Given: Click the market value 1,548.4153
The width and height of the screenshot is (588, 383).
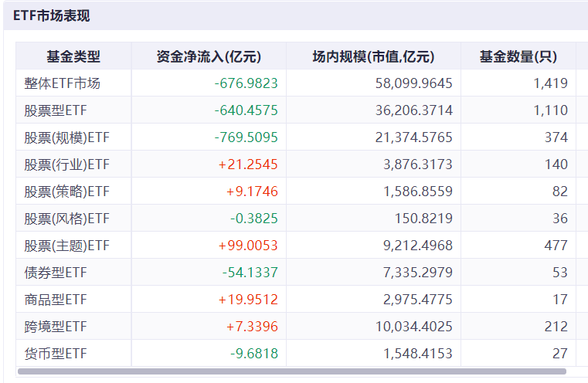Looking at the screenshot, I should click(x=418, y=354).
